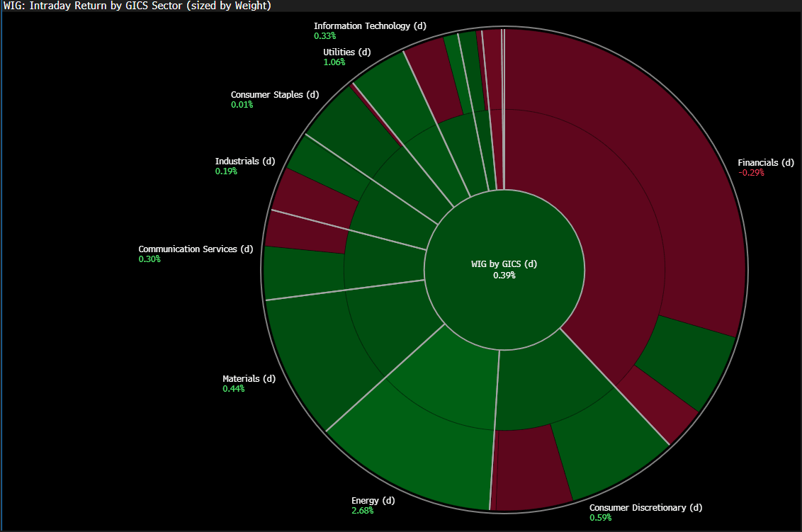802x532 pixels.
Task: Select the Utilities sector label
Action: 346,52
